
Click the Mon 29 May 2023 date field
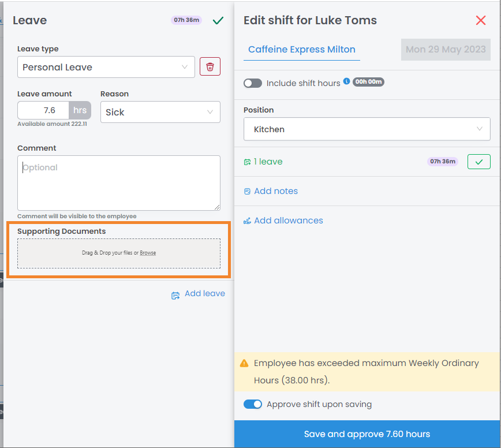pos(445,50)
